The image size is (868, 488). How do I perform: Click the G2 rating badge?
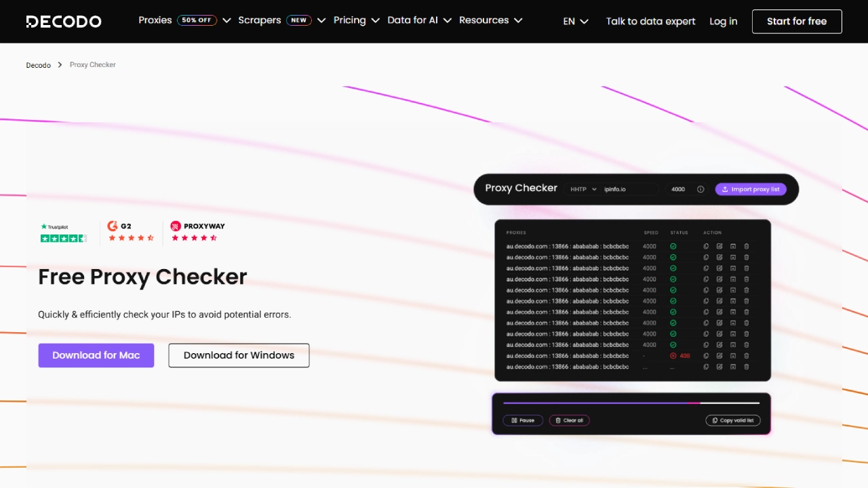[x=131, y=232]
